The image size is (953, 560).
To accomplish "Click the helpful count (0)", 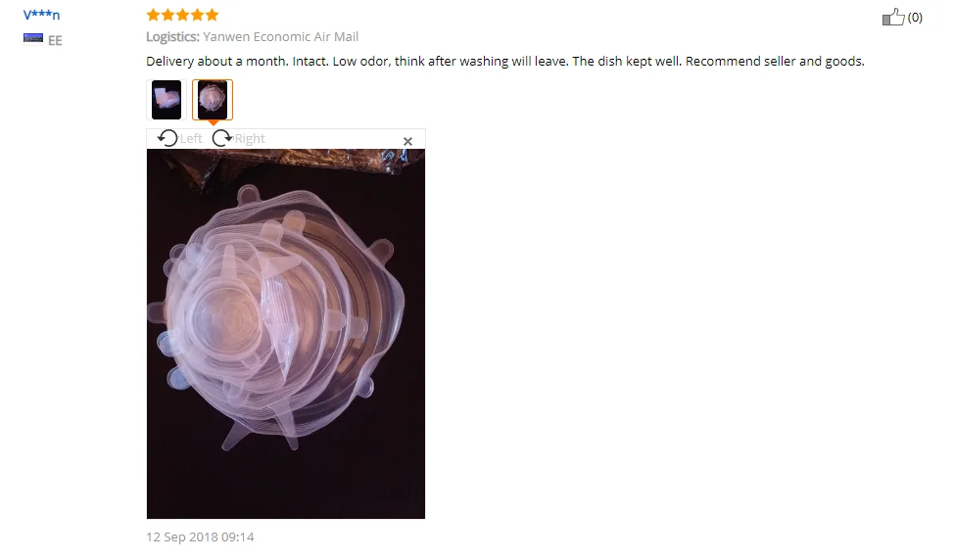I will [915, 18].
